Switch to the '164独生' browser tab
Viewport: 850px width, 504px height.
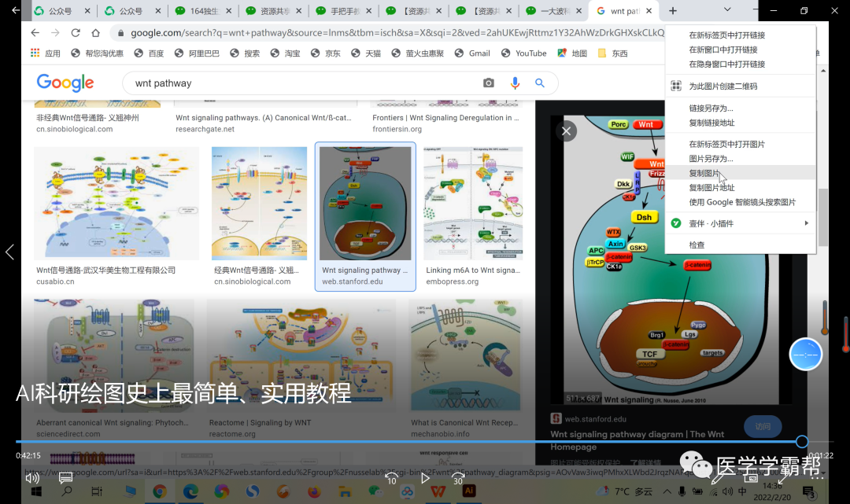tap(203, 11)
